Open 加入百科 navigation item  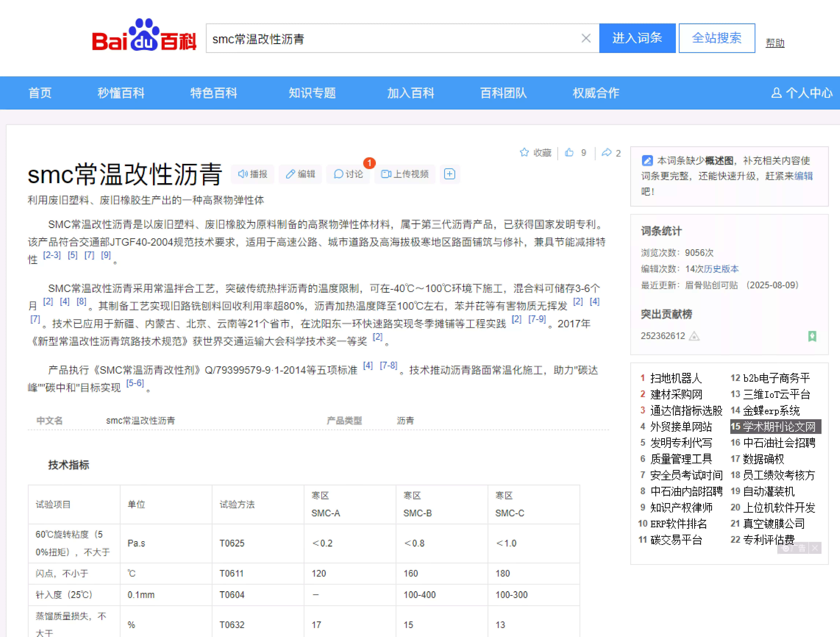pos(410,93)
